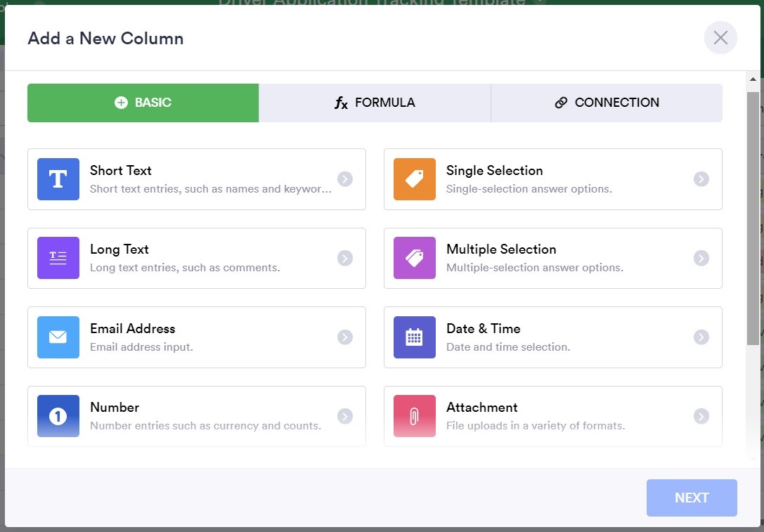Switch to the Formula tab
Viewport: 764px width, 532px height.
[x=375, y=103]
